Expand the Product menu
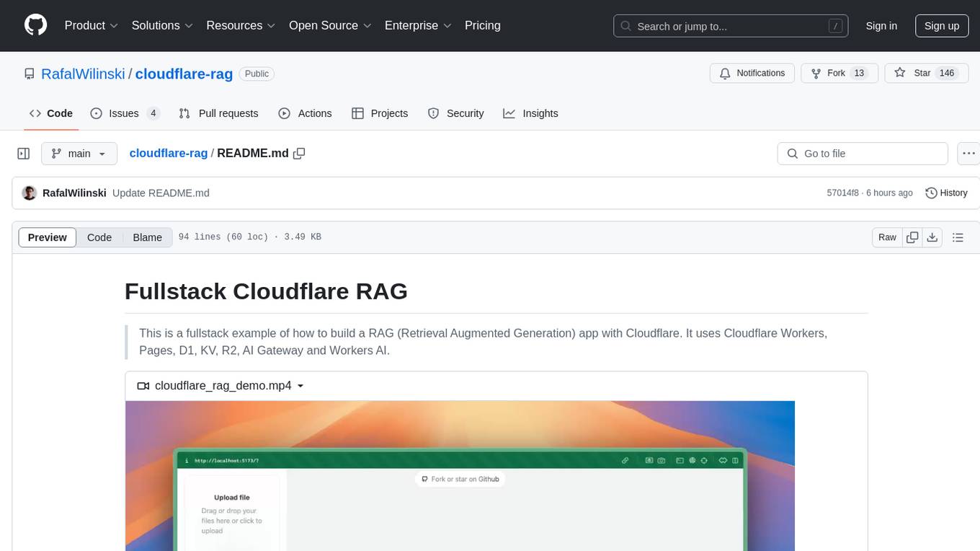The height and width of the screenshot is (551, 980). [x=92, y=25]
